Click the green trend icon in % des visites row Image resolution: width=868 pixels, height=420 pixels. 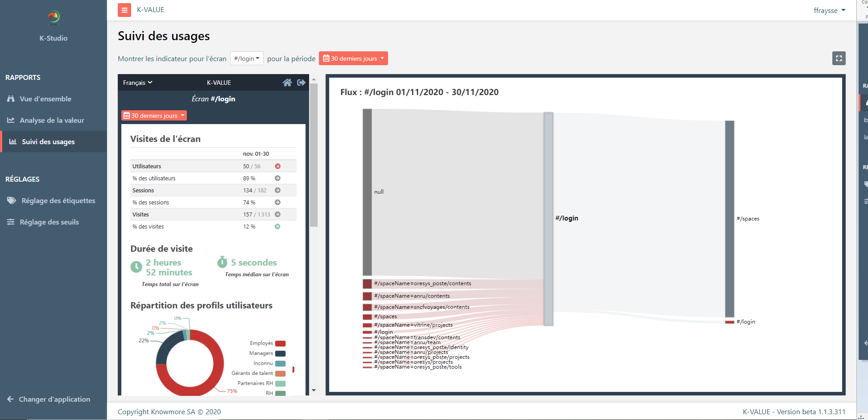(277, 226)
